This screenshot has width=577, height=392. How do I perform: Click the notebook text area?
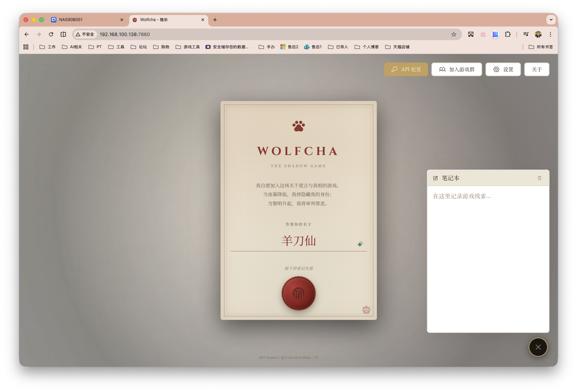tap(488, 258)
